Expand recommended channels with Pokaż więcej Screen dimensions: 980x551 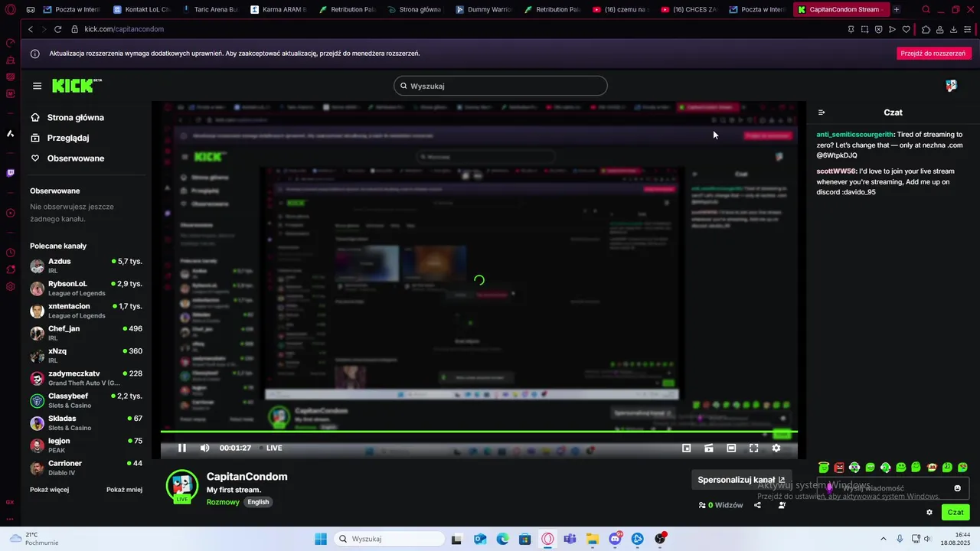tap(50, 490)
